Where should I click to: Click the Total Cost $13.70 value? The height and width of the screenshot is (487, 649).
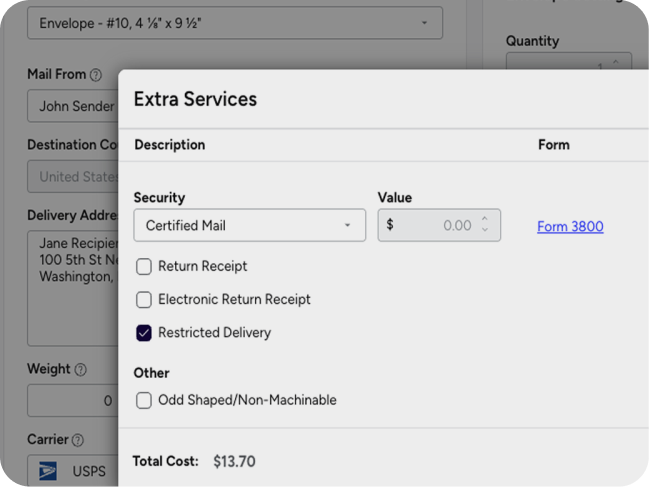[234, 461]
